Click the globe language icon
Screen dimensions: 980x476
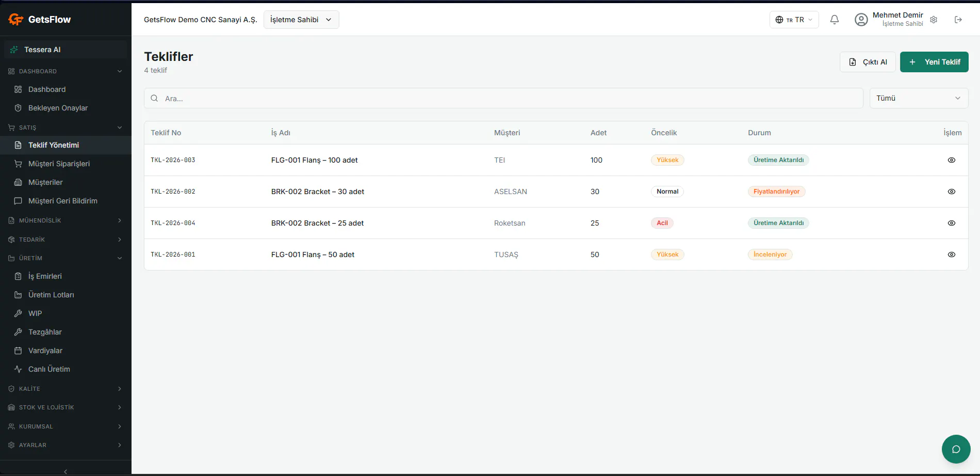[779, 20]
